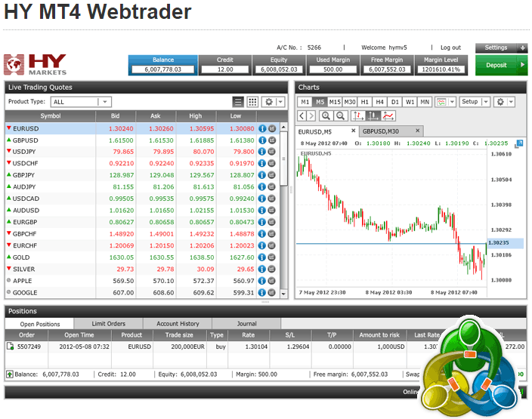Switch to candlestick chart type
This screenshot has width=532, height=419.
(x=373, y=116)
